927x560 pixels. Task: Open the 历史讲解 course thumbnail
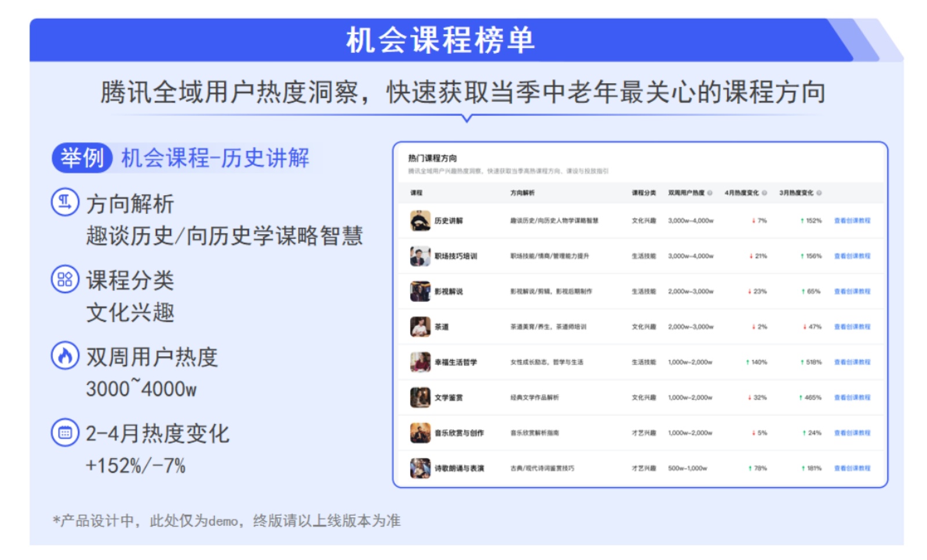[x=420, y=221]
